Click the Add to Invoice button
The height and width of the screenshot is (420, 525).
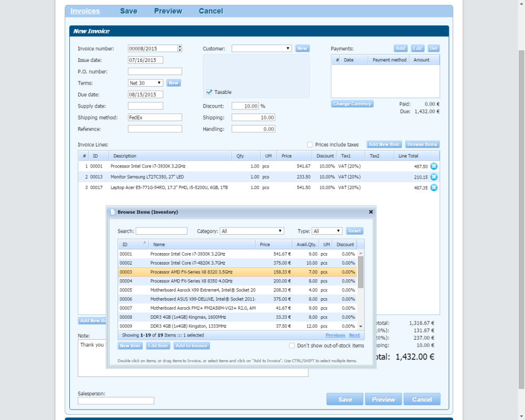coord(192,346)
